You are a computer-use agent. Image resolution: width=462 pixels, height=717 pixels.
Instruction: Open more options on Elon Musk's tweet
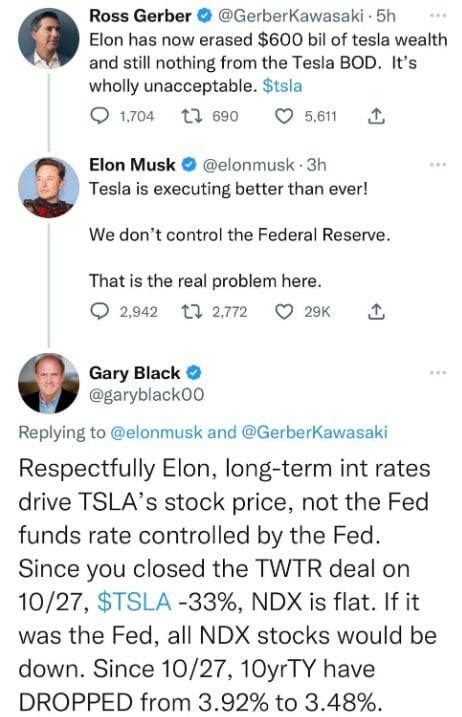(x=437, y=164)
